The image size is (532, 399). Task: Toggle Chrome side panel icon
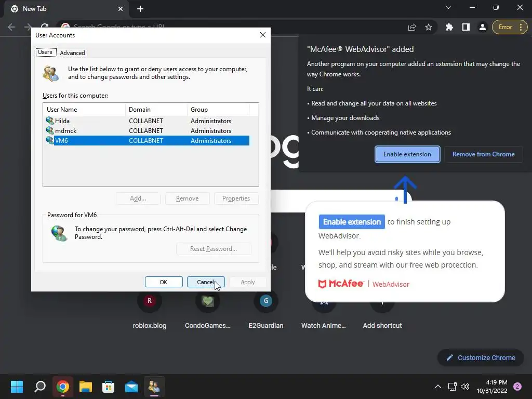click(x=466, y=27)
